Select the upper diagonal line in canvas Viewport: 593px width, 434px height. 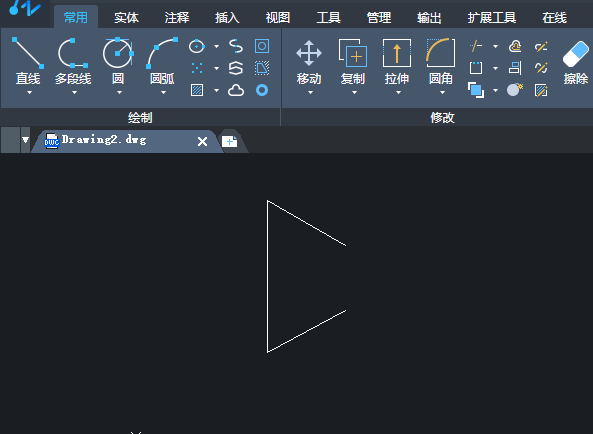[x=307, y=223]
